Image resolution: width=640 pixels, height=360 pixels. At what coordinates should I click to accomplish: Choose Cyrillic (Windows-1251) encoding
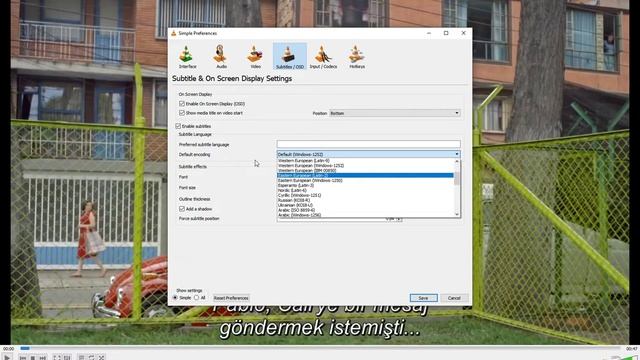[x=365, y=195]
